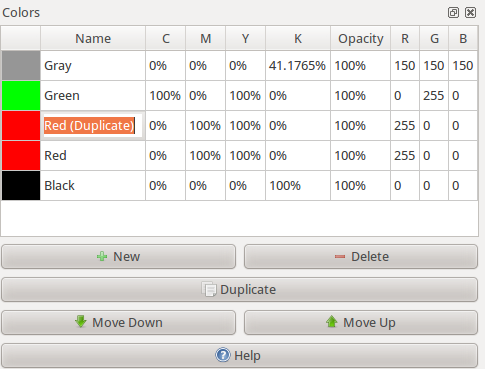Select the Green row's G value 255
The image size is (485, 369).
(434, 96)
